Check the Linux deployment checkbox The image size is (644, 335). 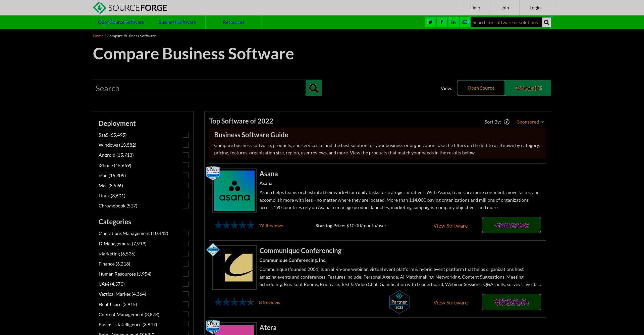click(185, 195)
